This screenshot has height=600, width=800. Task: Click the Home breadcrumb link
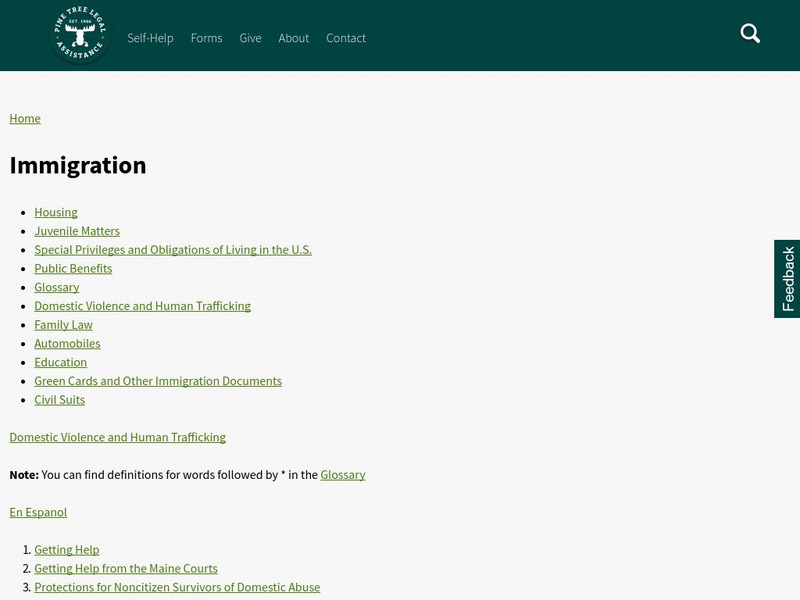(x=25, y=118)
